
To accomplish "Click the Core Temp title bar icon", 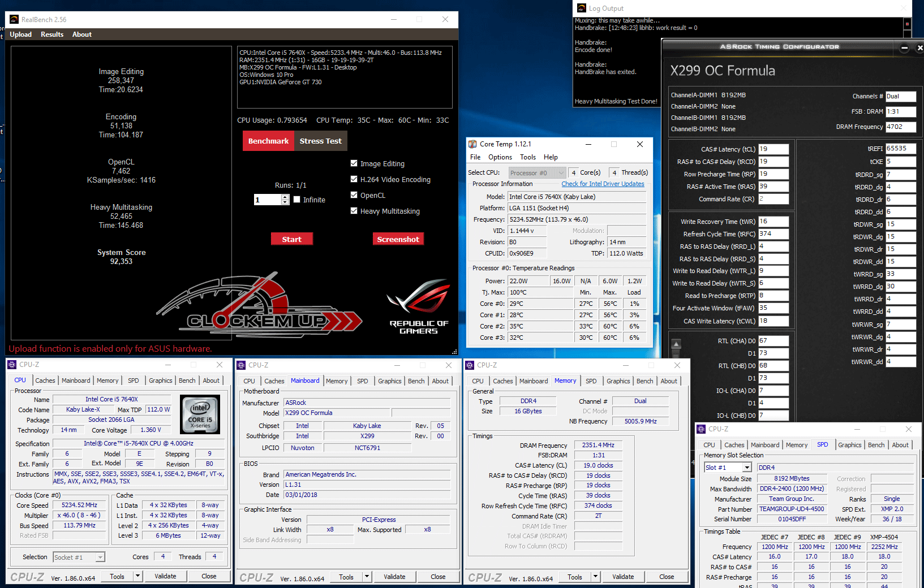I will tap(472, 144).
